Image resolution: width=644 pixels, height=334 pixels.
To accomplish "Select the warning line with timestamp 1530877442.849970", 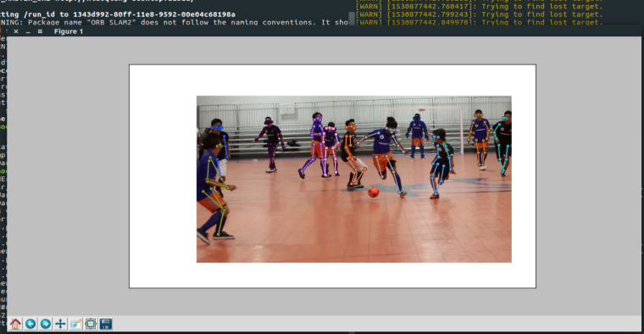I will (479, 22).
